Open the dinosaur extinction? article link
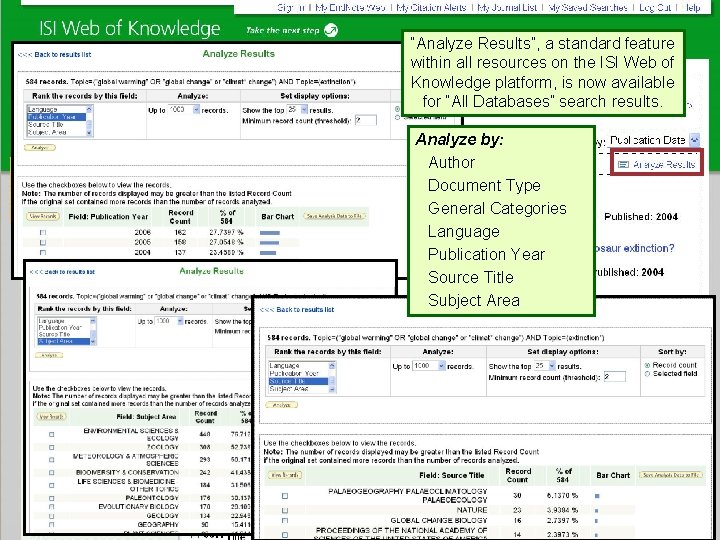720x540 pixels. 635,248
